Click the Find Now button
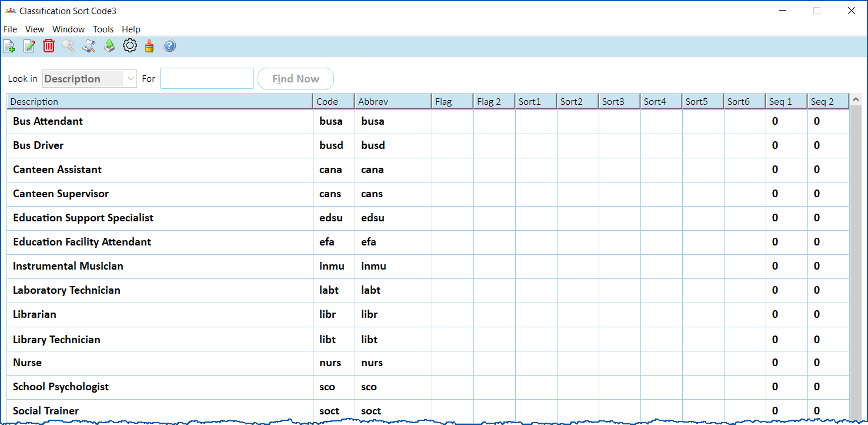 pyautogui.click(x=296, y=78)
